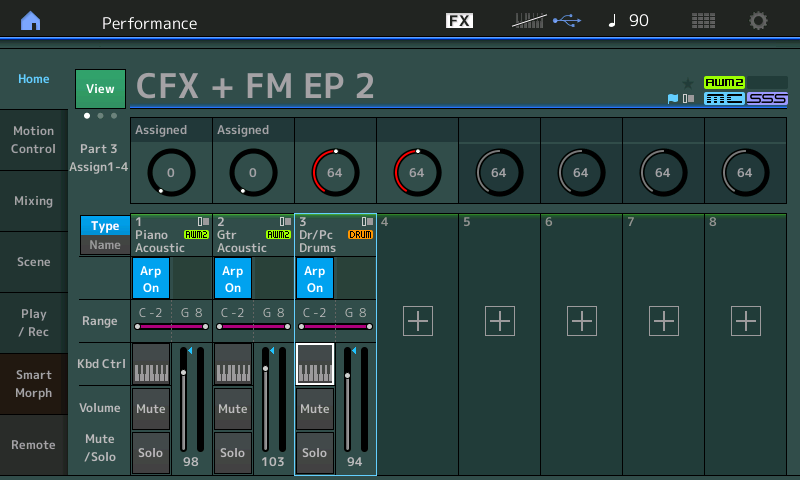
Task: Open the Play / Rec tab
Action: coord(34,323)
